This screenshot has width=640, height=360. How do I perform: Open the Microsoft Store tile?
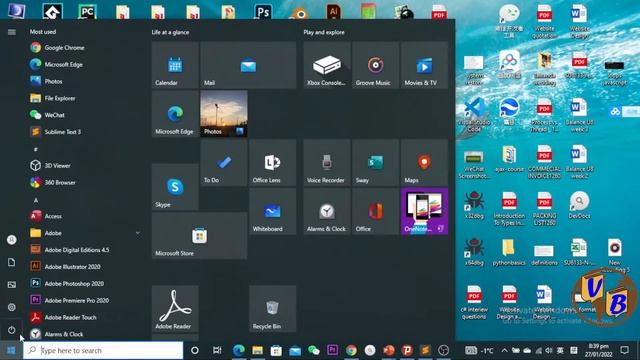pos(199,236)
